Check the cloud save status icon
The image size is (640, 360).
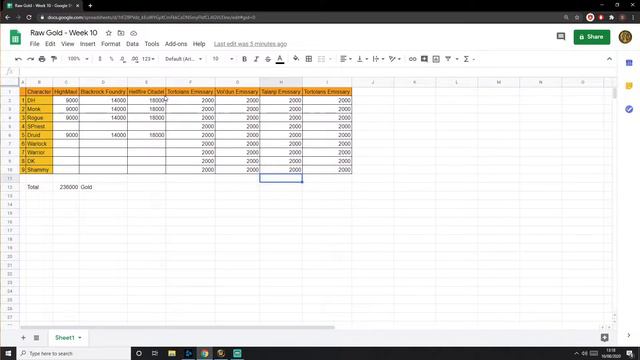(133, 33)
